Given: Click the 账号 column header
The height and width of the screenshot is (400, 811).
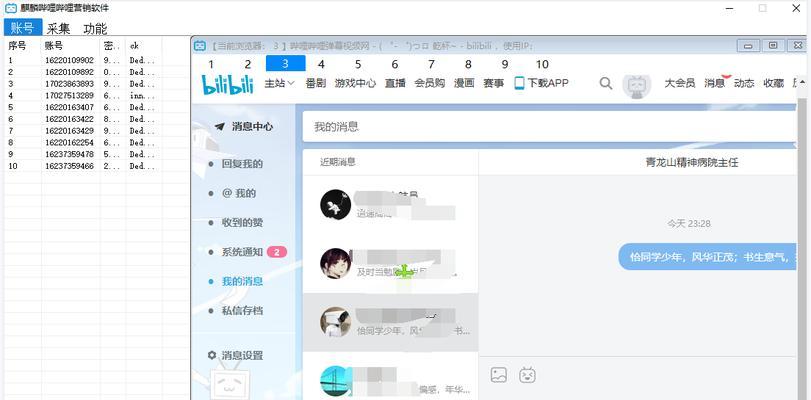Looking at the screenshot, I should [x=71, y=46].
